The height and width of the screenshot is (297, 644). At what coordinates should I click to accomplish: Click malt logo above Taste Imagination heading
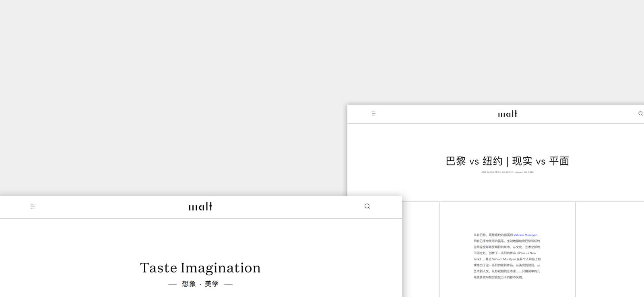(x=200, y=206)
